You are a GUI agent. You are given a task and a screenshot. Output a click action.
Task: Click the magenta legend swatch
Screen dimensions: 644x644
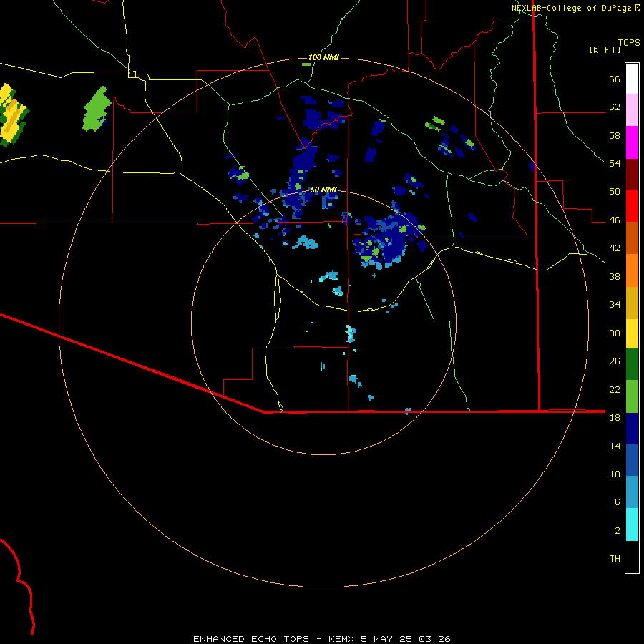[632, 142]
